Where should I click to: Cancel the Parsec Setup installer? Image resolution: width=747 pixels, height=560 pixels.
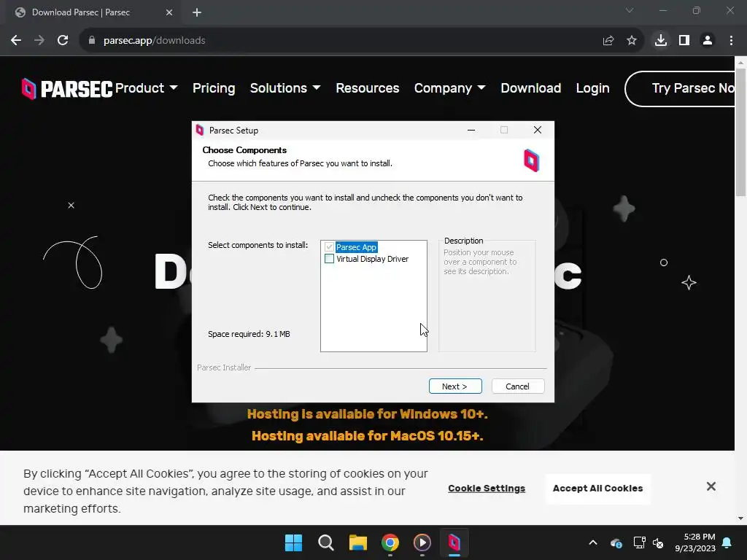click(x=517, y=386)
